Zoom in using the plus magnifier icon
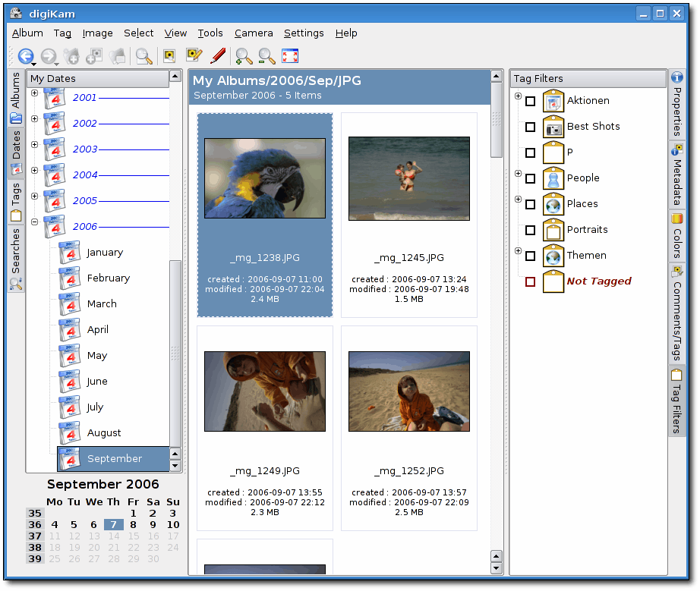The height and width of the screenshot is (591, 700). pos(244,56)
